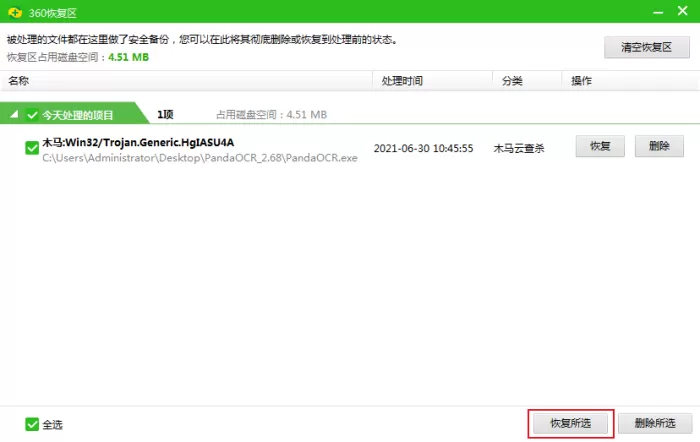Screen dimensions: 700x442
Task: Sort by the 处理时间 column header
Action: click(432, 81)
